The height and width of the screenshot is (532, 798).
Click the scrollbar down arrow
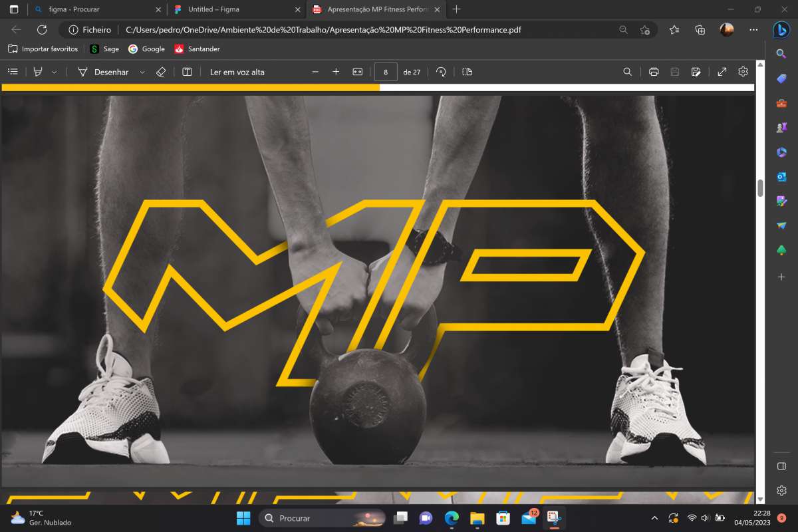tap(760, 499)
